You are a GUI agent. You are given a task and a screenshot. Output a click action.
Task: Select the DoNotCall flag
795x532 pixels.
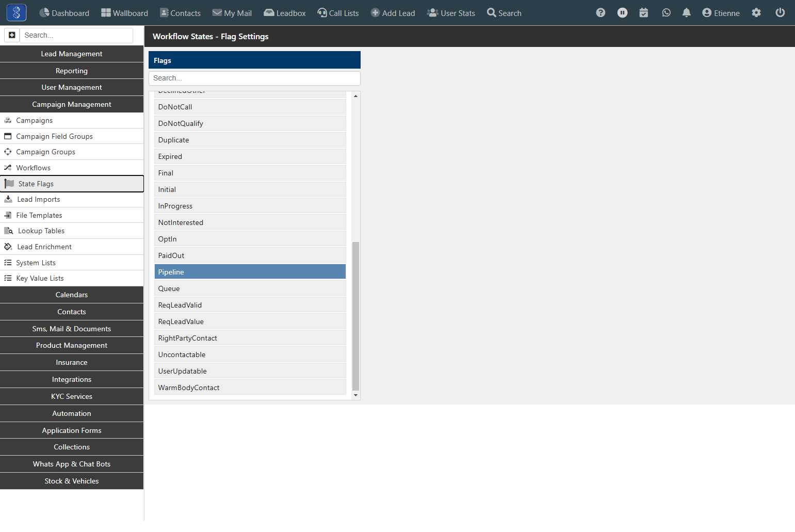[x=250, y=107]
